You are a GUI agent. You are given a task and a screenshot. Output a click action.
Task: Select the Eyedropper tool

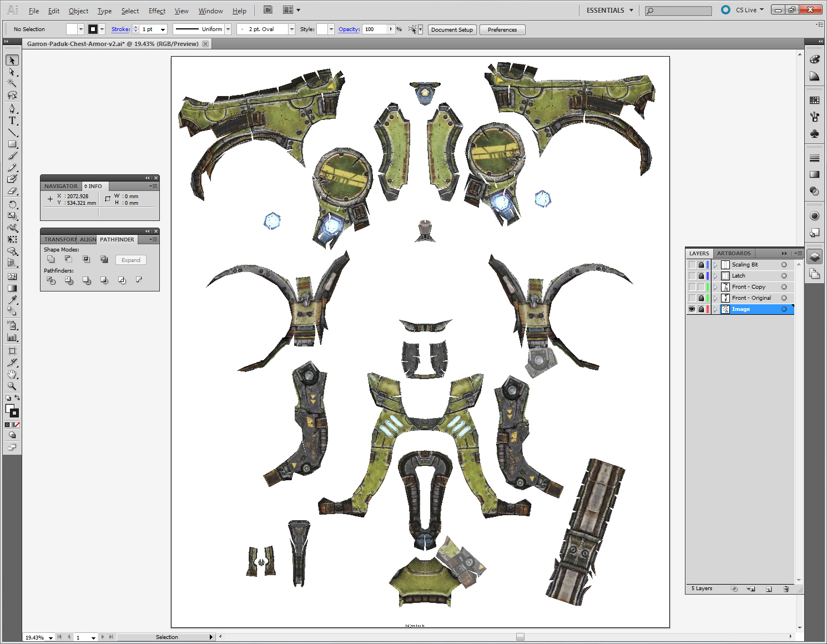pos(12,300)
